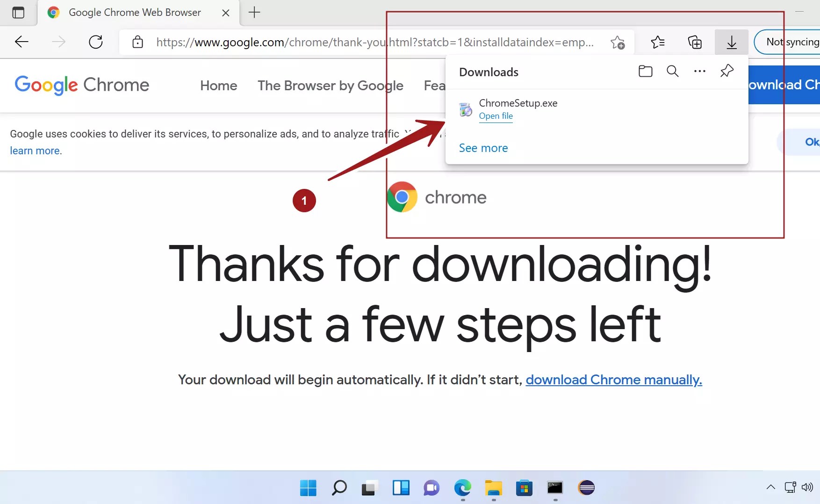
Task: Switch to Microsoft Edge taskbar icon
Action: [x=462, y=488]
